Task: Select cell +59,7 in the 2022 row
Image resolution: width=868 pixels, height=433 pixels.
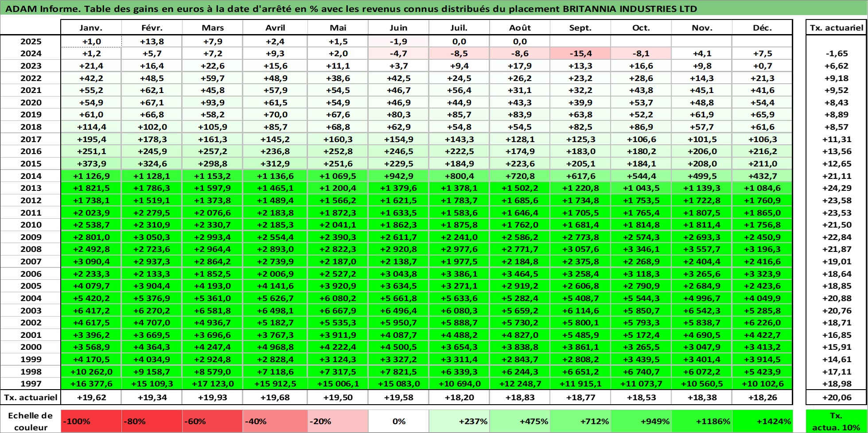Action: [212, 78]
